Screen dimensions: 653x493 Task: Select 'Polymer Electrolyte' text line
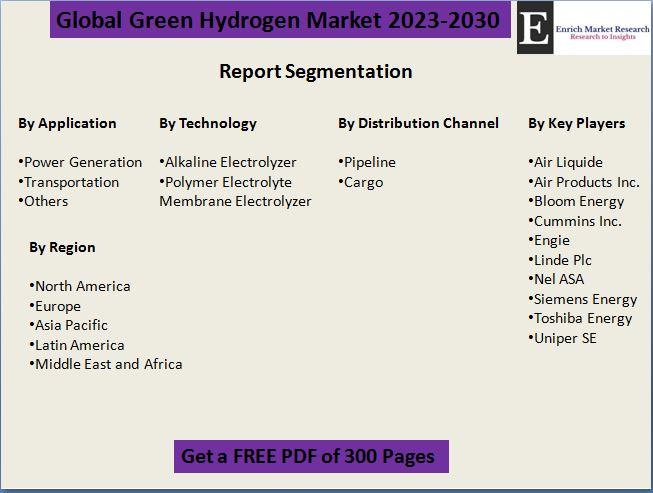point(225,182)
